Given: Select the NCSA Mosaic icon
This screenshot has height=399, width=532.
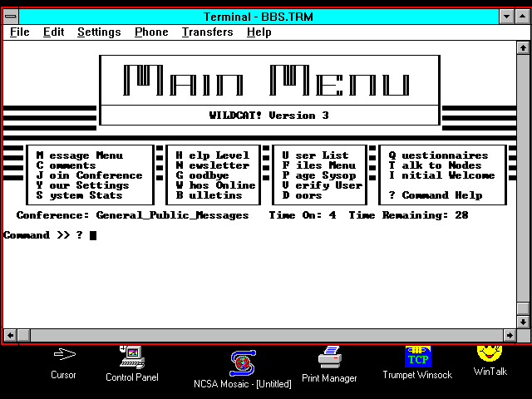Looking at the screenshot, I should pos(243,362).
